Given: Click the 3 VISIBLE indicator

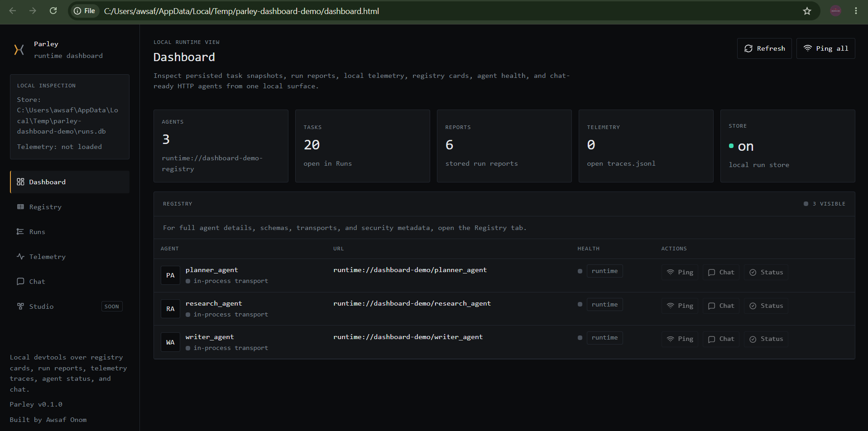Looking at the screenshot, I should pyautogui.click(x=825, y=204).
